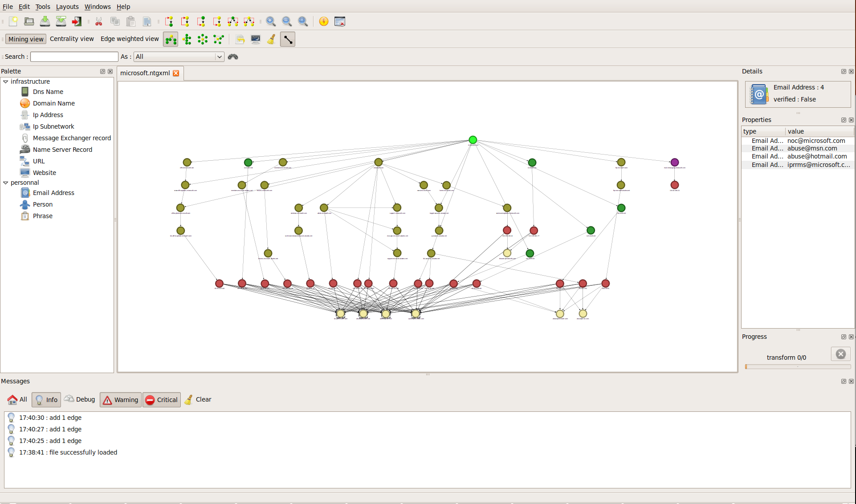856x504 pixels.
Task: Toggle the edge line display button
Action: tap(288, 39)
